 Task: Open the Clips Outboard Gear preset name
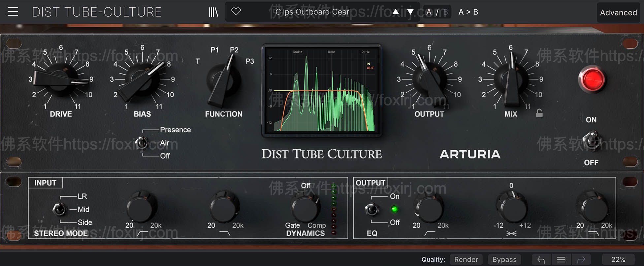coord(312,12)
